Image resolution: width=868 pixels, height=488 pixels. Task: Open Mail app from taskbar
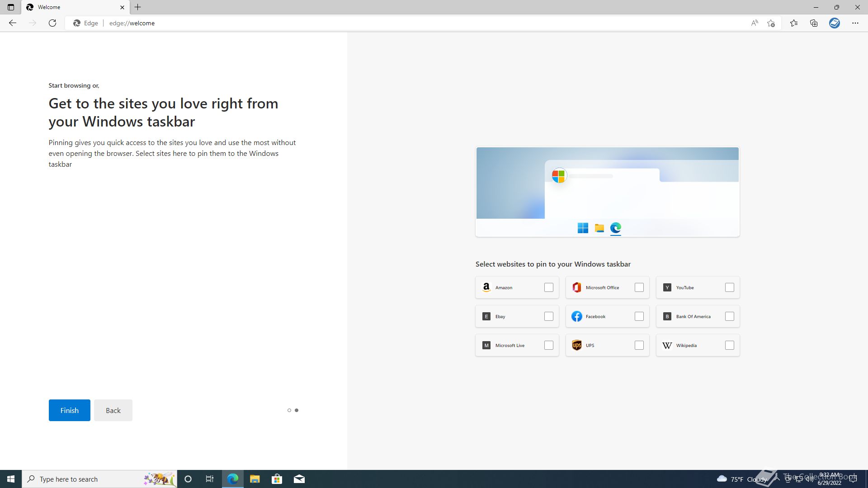[x=299, y=479]
